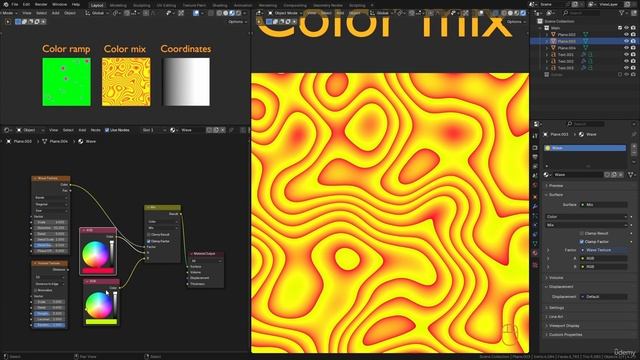Image resolution: width=640 pixels, height=360 pixels.
Task: Click the Blender logo icon in top bar
Action: coord(5,4)
